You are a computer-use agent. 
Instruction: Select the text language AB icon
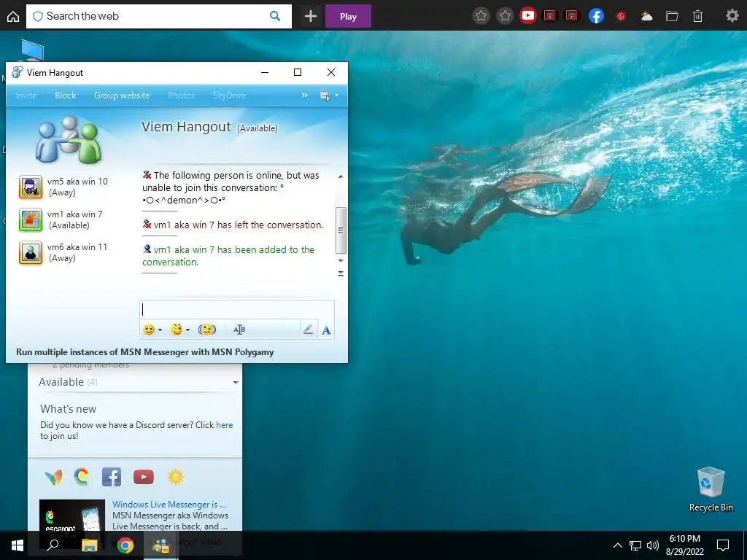coord(239,330)
